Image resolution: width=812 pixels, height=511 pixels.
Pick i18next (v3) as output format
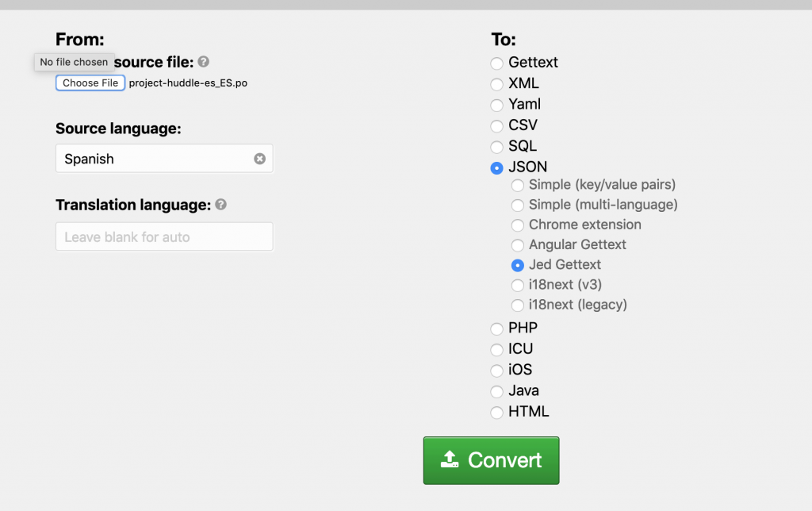pyautogui.click(x=518, y=285)
